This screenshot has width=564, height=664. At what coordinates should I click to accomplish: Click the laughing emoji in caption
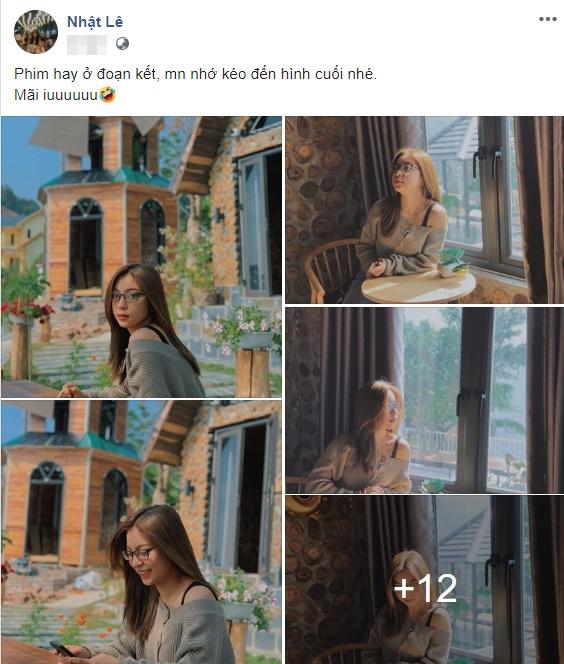(x=108, y=94)
